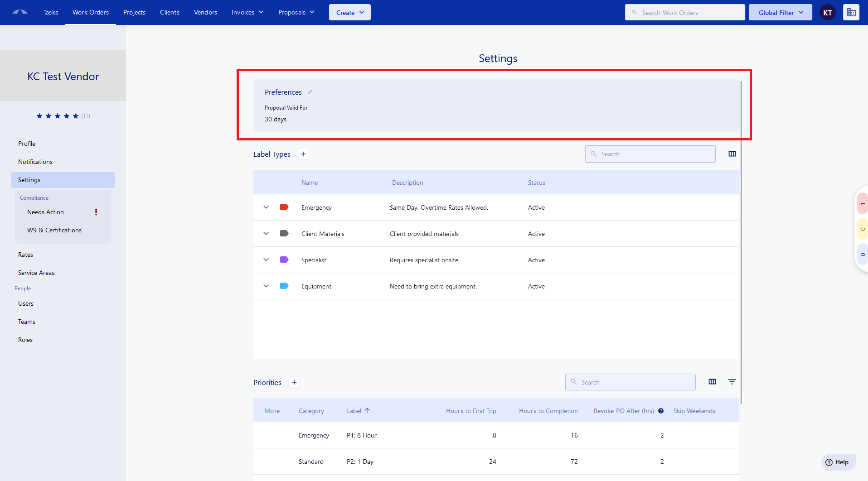
Task: Click the red side counter badge
Action: (862, 204)
